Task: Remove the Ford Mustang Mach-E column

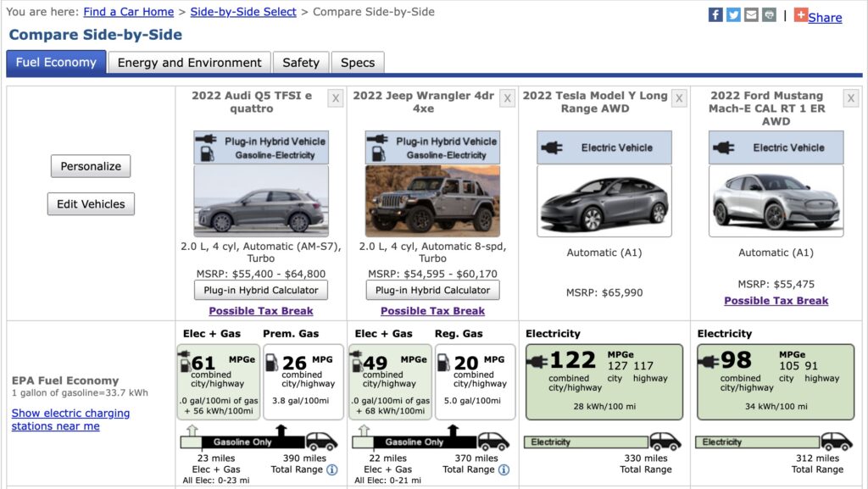Action: (x=851, y=98)
